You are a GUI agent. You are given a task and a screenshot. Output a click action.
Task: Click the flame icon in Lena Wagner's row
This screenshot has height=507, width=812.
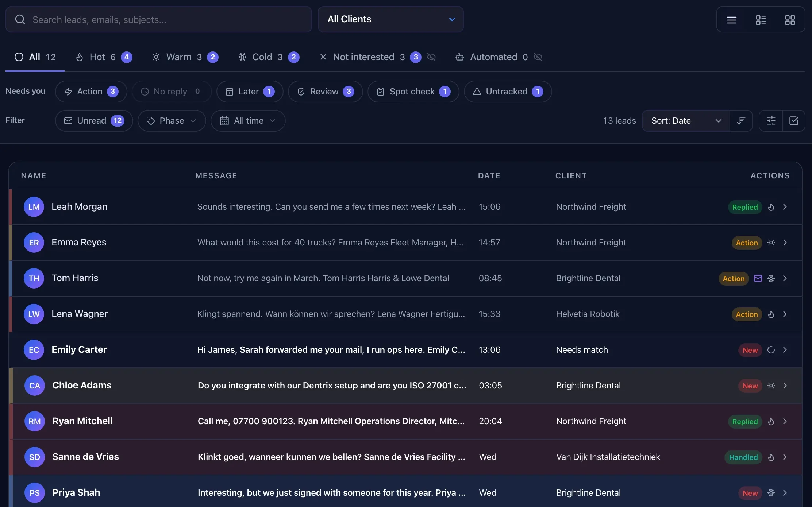click(x=771, y=314)
